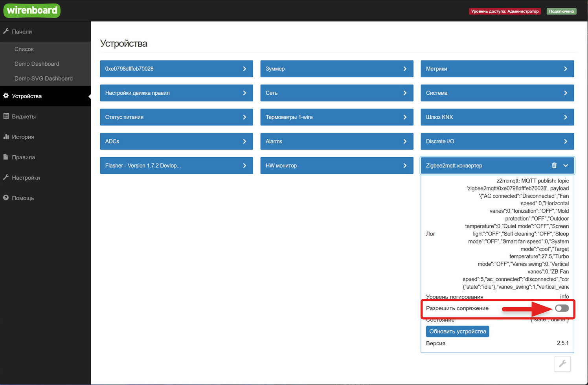588x385 pixels.
Task: Expand the Шлюз KNX device card
Action: (x=497, y=117)
